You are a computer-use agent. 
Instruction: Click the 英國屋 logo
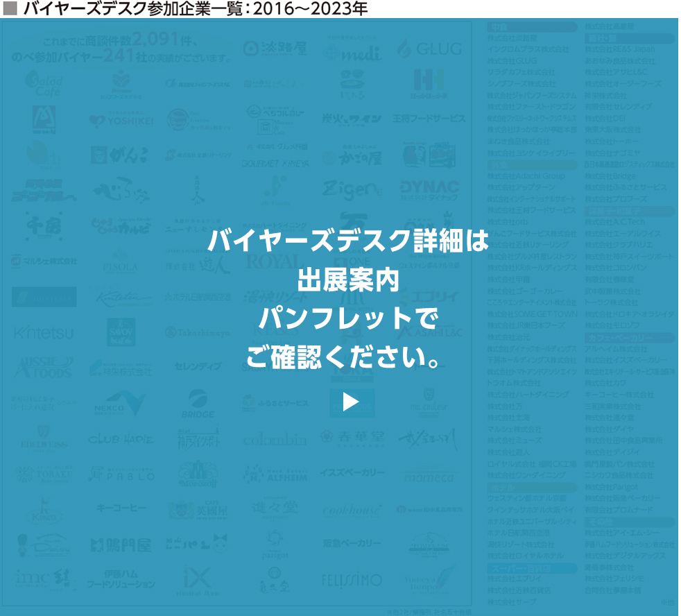coord(198,510)
